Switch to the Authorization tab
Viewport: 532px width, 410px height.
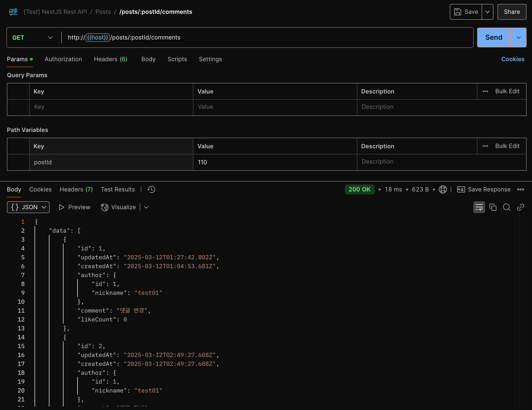63,59
